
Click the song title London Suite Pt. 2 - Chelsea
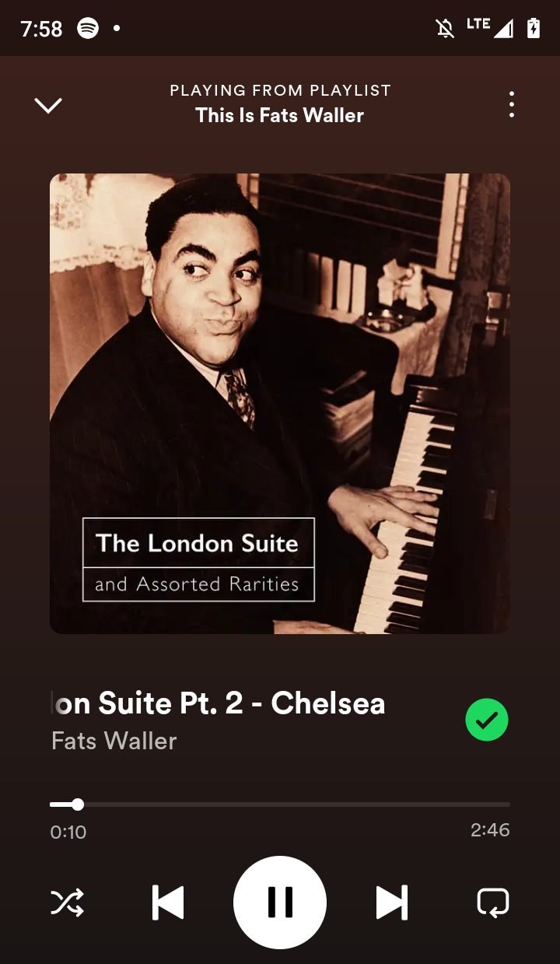219,703
